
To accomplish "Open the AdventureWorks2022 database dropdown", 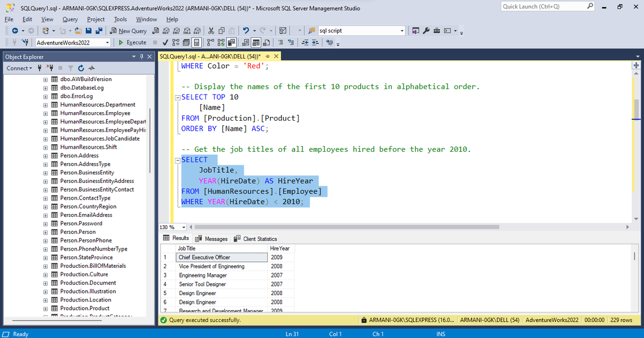I will (107, 42).
